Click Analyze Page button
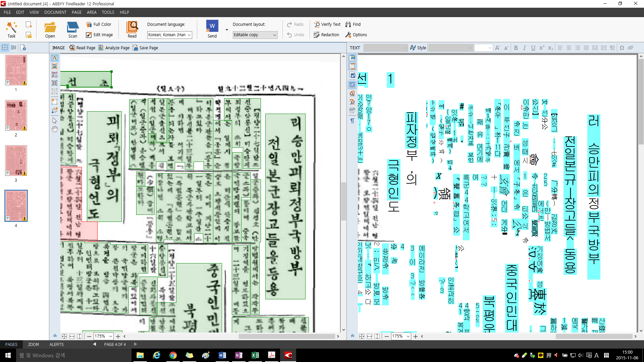 click(x=114, y=48)
